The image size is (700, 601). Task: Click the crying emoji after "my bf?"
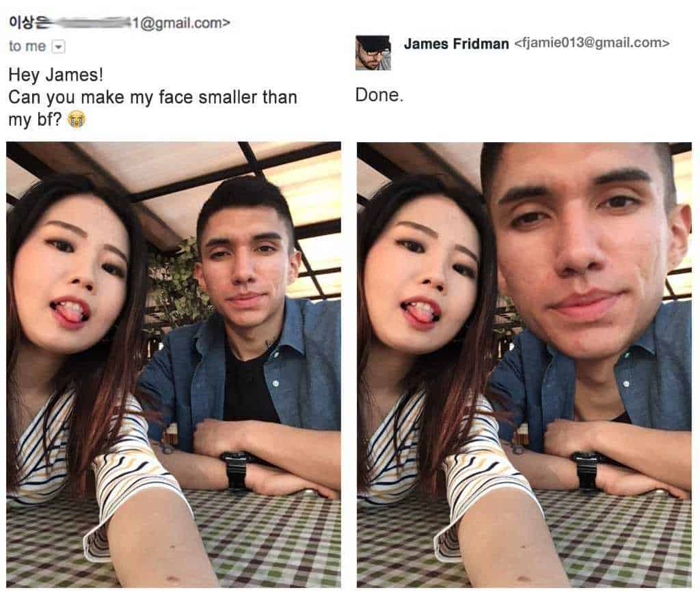(77, 120)
